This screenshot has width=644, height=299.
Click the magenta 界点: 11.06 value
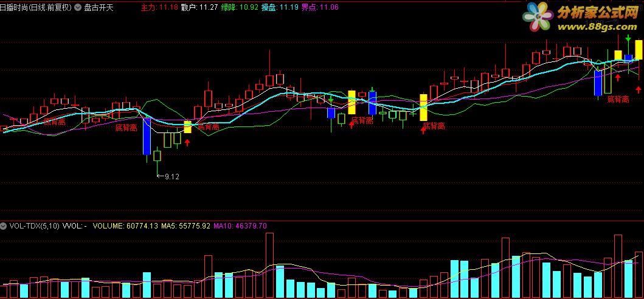(x=320, y=7)
